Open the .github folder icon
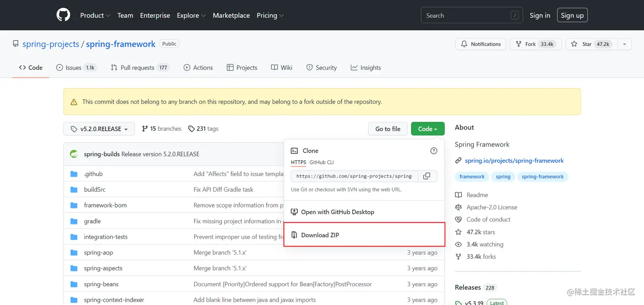644x305 pixels. tap(74, 174)
